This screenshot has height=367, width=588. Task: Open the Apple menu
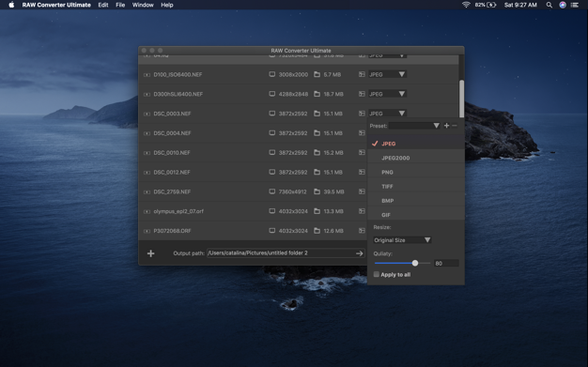tap(11, 5)
